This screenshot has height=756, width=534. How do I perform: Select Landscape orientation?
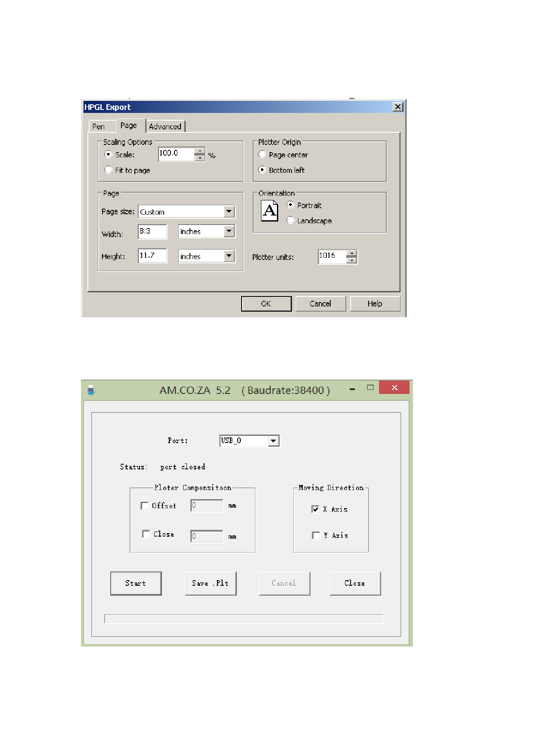[x=291, y=221]
